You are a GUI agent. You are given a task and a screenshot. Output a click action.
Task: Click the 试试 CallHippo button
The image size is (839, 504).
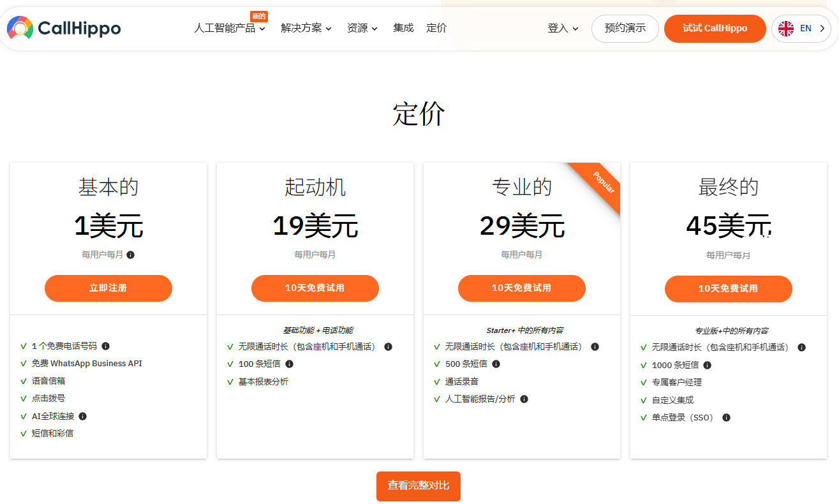[x=715, y=28]
